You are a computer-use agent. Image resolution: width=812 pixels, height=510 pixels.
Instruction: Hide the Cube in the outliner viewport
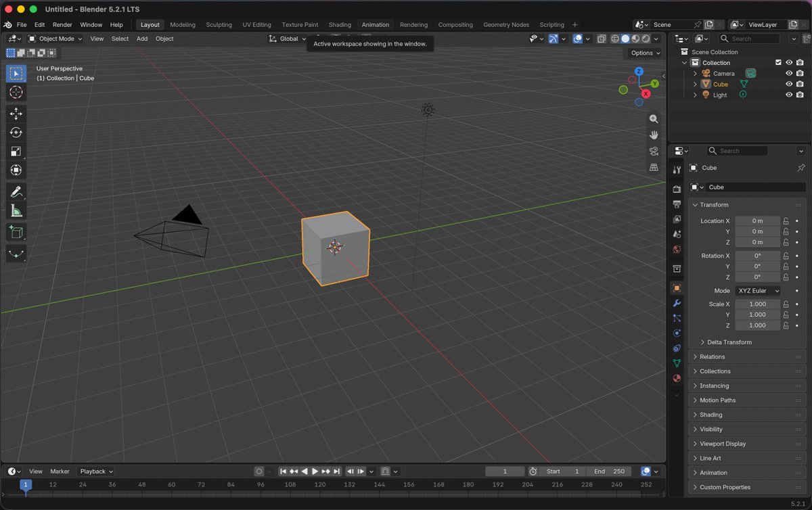click(x=789, y=85)
